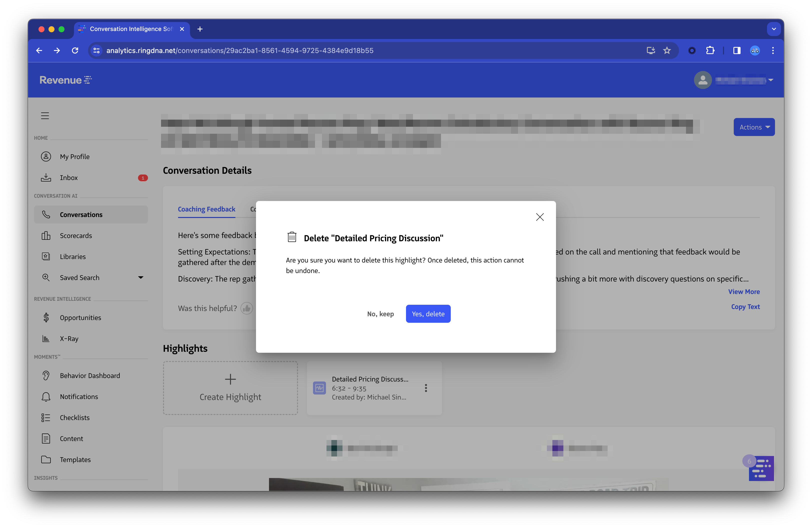Open the user account dropdown at top right
The height and width of the screenshot is (528, 812).
pyautogui.click(x=770, y=80)
